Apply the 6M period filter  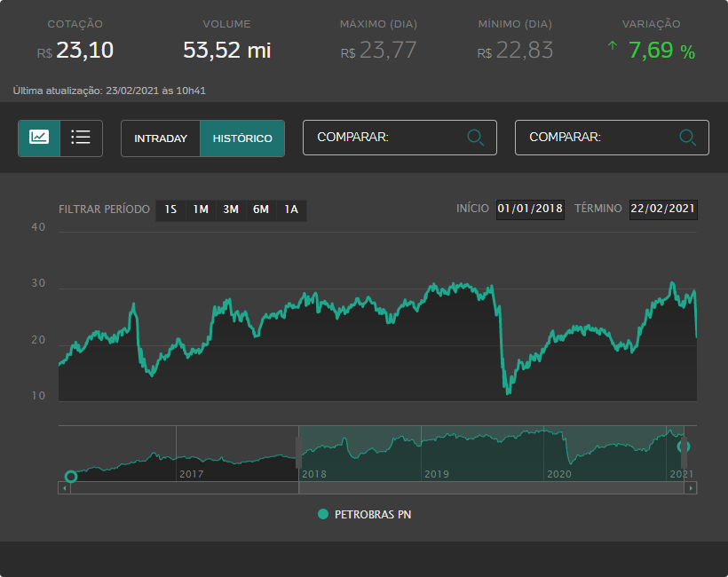261,209
